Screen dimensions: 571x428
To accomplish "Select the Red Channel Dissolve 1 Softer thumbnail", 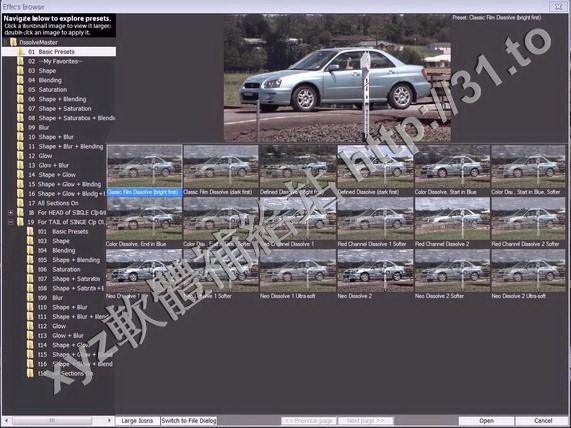I will point(375,219).
